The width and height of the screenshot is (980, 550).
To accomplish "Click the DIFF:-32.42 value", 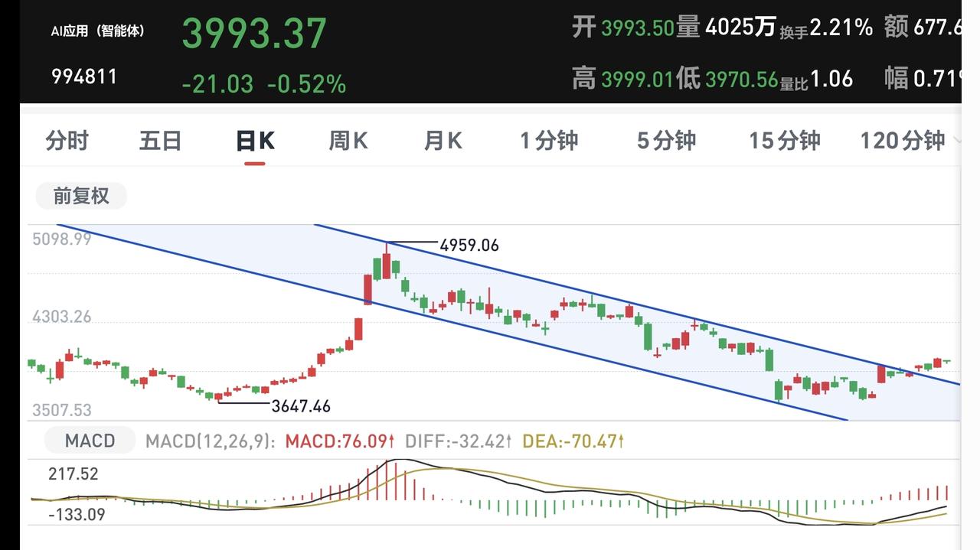I will coord(458,441).
